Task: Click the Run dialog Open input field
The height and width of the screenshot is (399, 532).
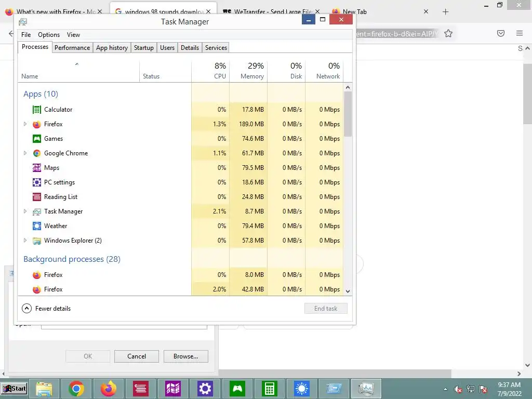Action: tap(124, 326)
